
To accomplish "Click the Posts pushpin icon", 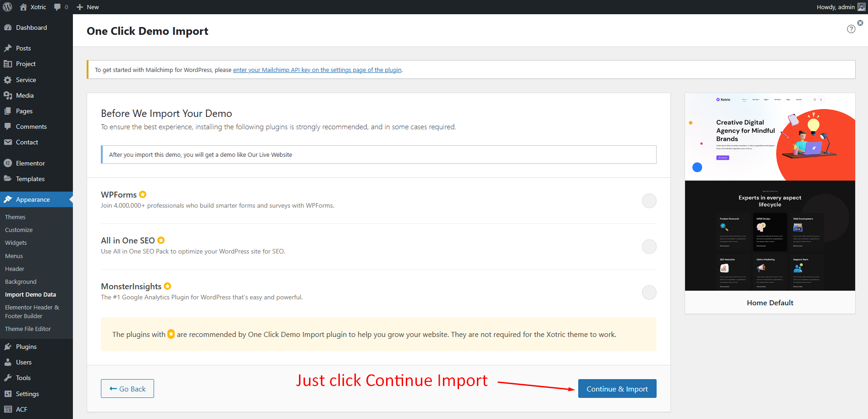I will (x=8, y=48).
